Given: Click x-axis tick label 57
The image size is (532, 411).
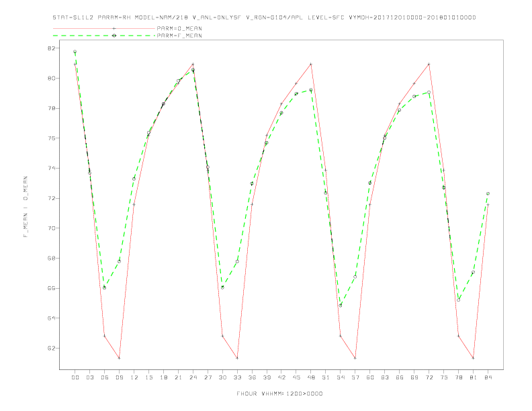Looking at the screenshot, I should pos(355,377).
